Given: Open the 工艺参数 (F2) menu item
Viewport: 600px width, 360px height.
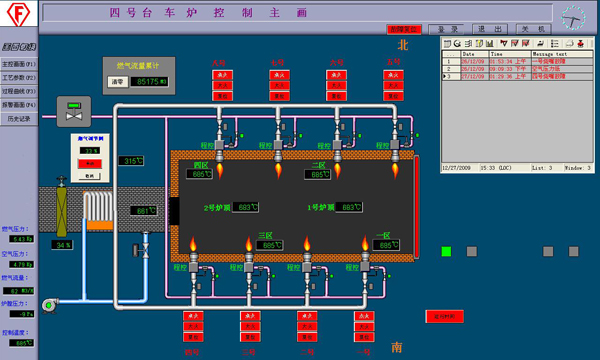Looking at the screenshot, I should [19, 78].
